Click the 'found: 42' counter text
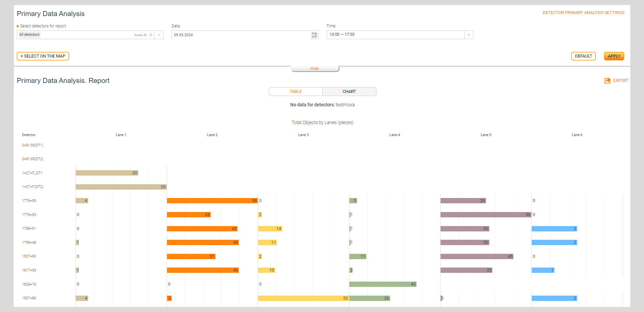The width and height of the screenshot is (644, 312). pos(141,35)
